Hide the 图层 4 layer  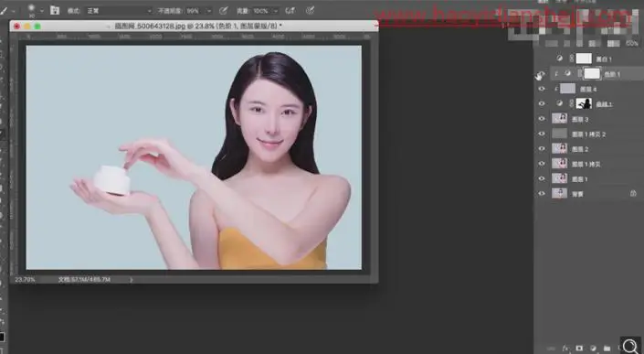coord(542,89)
